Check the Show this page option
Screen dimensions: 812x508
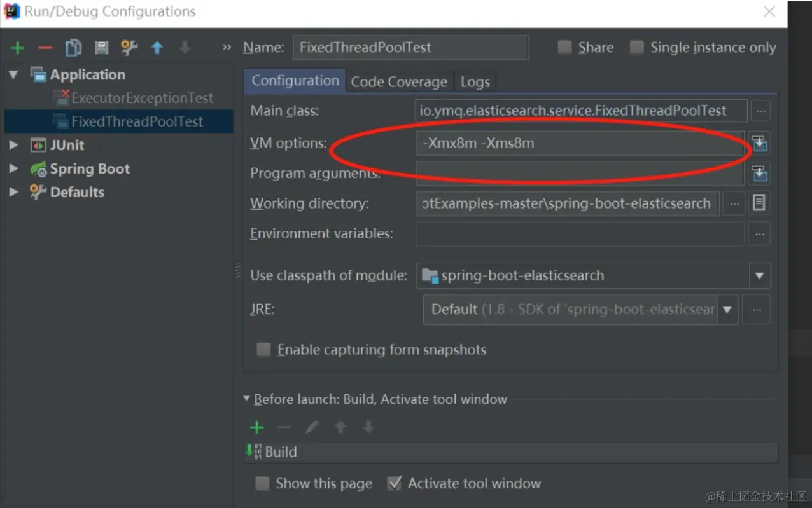pos(262,484)
